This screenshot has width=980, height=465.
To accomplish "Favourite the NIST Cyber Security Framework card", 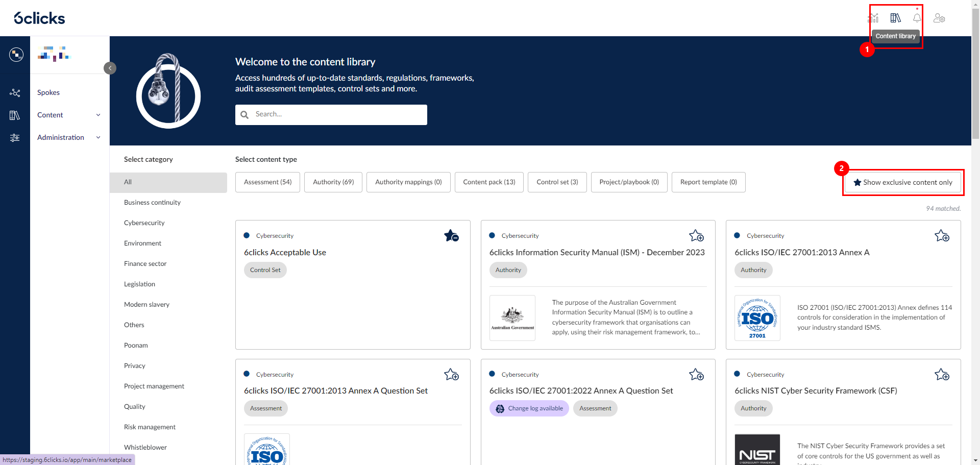I will [x=942, y=375].
